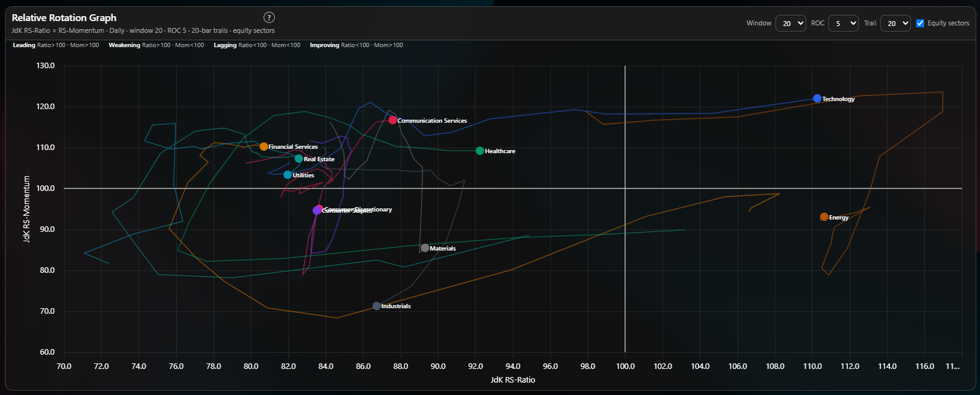Click the Relative Rotation Graph title
Image resolution: width=980 pixels, height=395 pixels.
click(64, 17)
